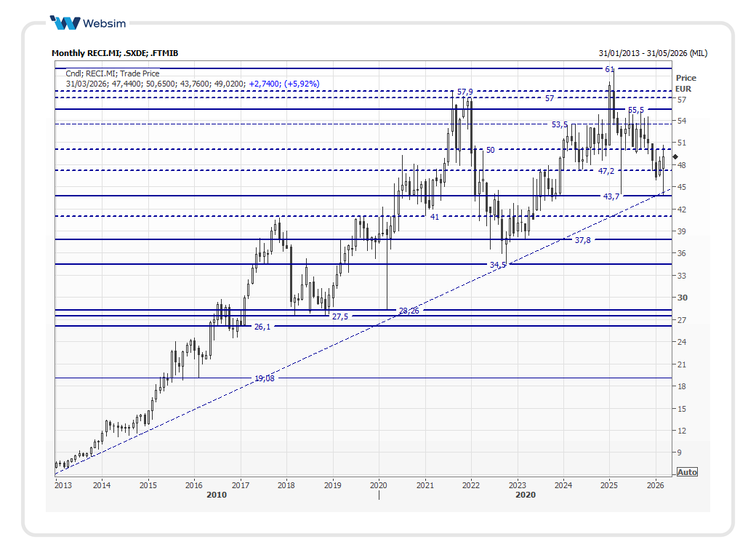Click the 34,5 support level label
The height and width of the screenshot is (558, 756).
(x=498, y=265)
